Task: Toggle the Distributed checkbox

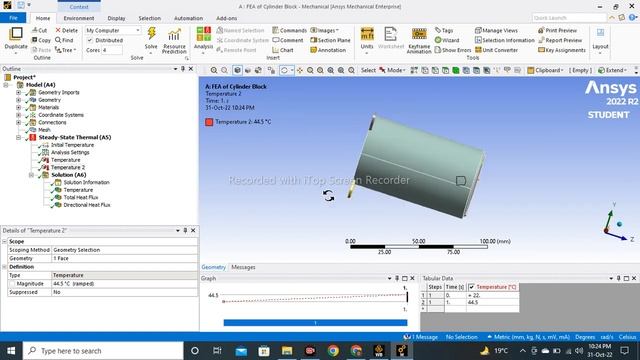Action: click(90, 40)
